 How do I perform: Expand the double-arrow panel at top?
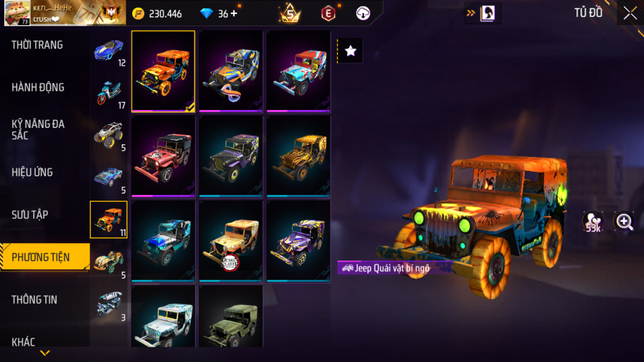coord(470,14)
